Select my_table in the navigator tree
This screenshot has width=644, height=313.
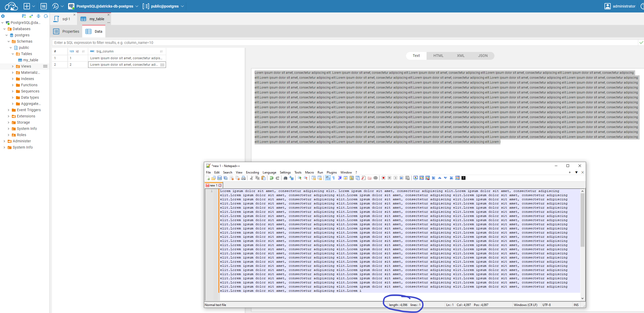tap(30, 60)
